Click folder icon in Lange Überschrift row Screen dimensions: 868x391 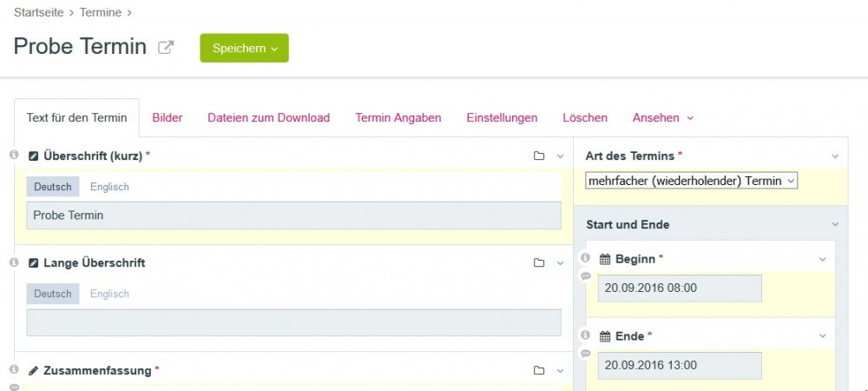(x=539, y=263)
